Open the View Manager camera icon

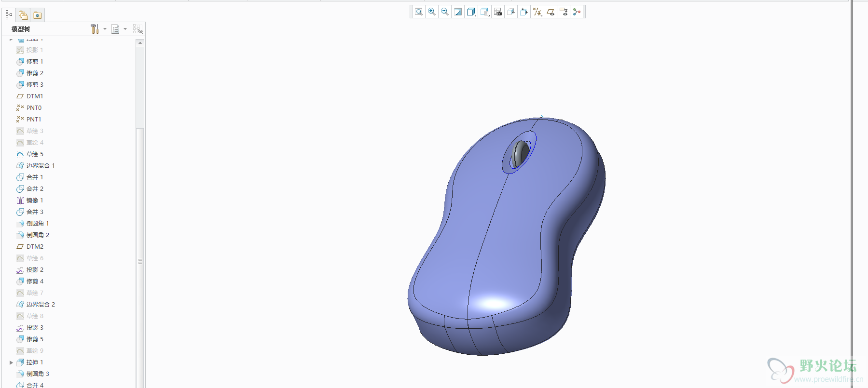tap(498, 12)
